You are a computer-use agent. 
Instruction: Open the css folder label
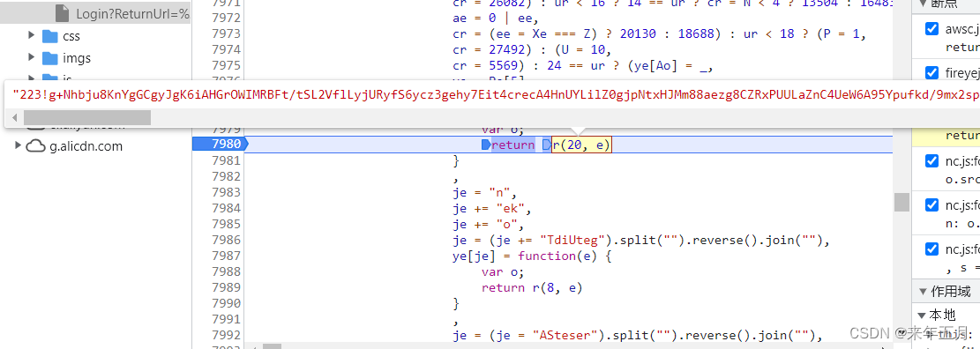[x=71, y=36]
